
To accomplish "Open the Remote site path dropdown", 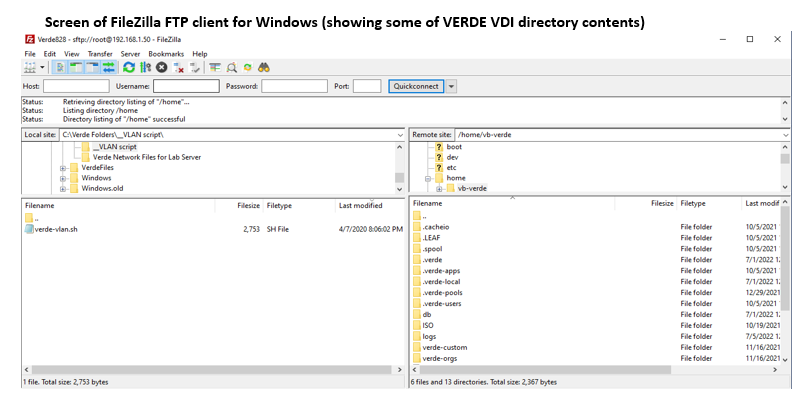I will [785, 135].
